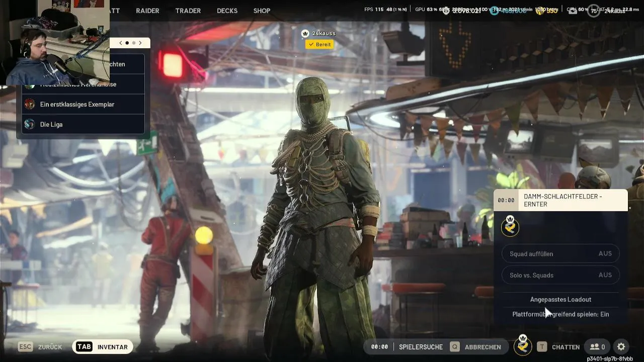Click the coin currency icon in top bar
This screenshot has width=644, height=362.
pos(446,11)
